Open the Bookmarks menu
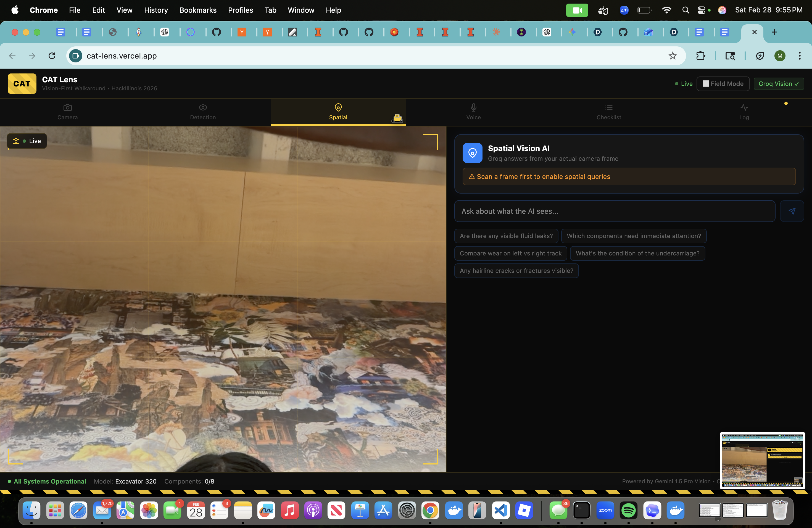812x528 pixels. coord(198,10)
